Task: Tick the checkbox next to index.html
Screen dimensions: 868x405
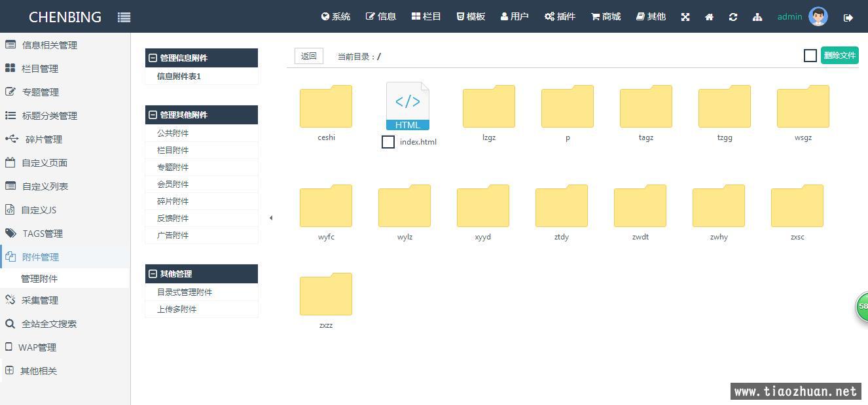Action: click(388, 142)
